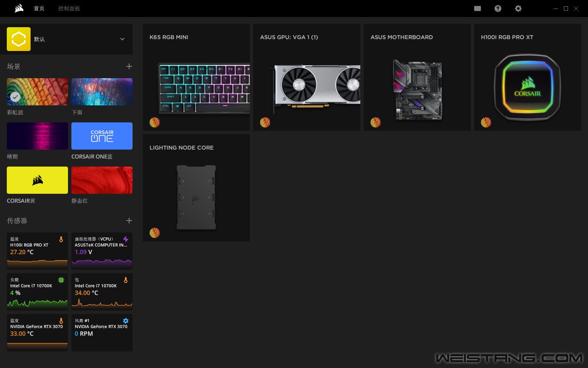Image resolution: width=588 pixels, height=368 pixels.
Task: Click blue fan gear icon on 风扇 #1 tile
Action: (x=125, y=321)
